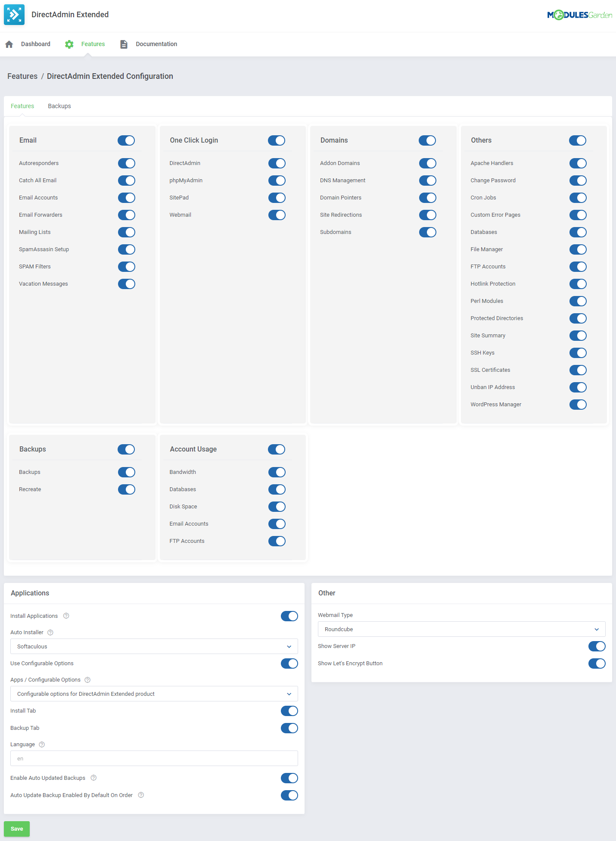Image resolution: width=616 pixels, height=841 pixels.
Task: Toggle the entire Email section switch
Action: pos(126,140)
